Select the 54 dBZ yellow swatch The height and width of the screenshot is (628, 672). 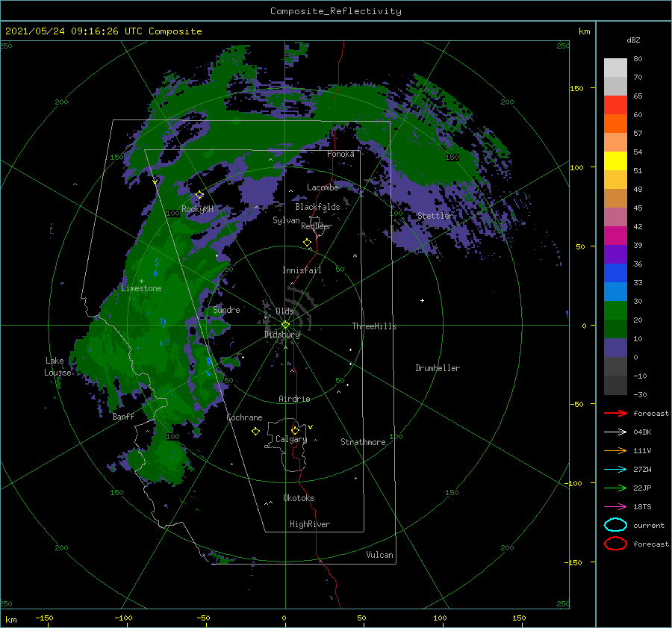pyautogui.click(x=615, y=161)
